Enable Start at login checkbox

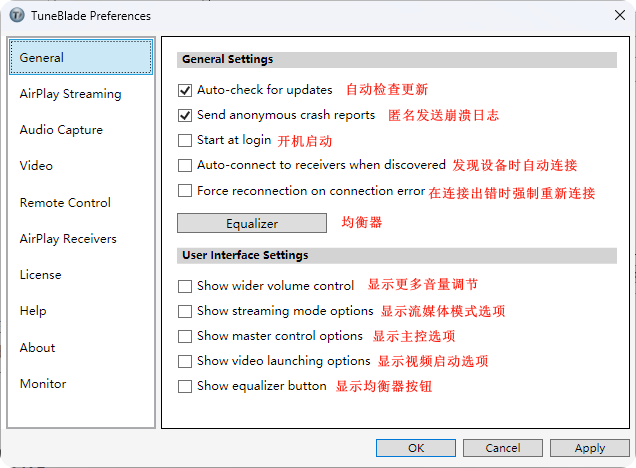pos(185,140)
